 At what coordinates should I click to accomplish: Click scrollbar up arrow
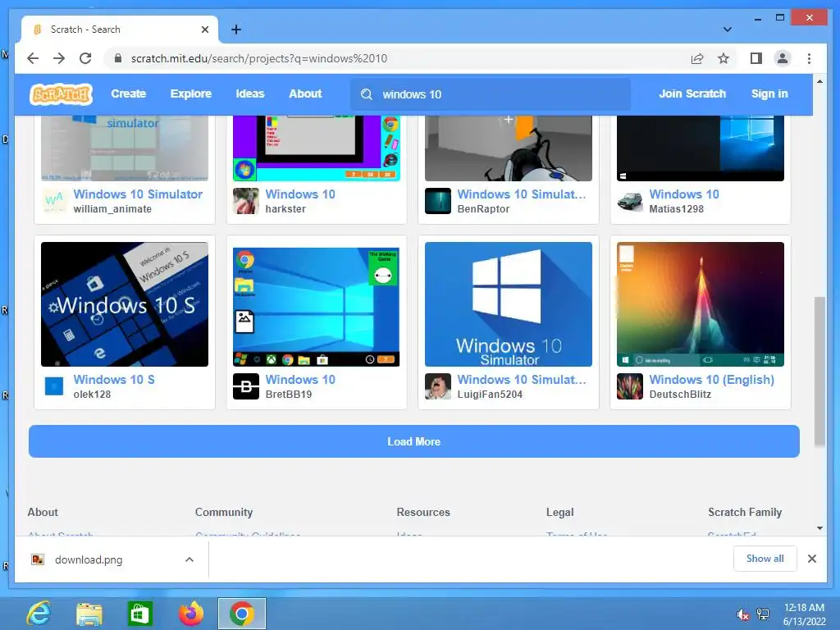tap(819, 81)
